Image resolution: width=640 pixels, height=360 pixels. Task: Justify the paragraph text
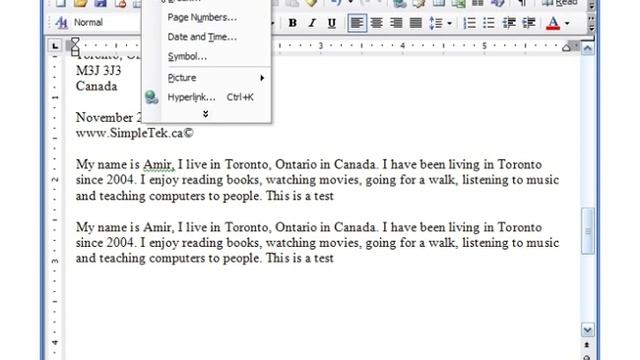click(x=416, y=23)
